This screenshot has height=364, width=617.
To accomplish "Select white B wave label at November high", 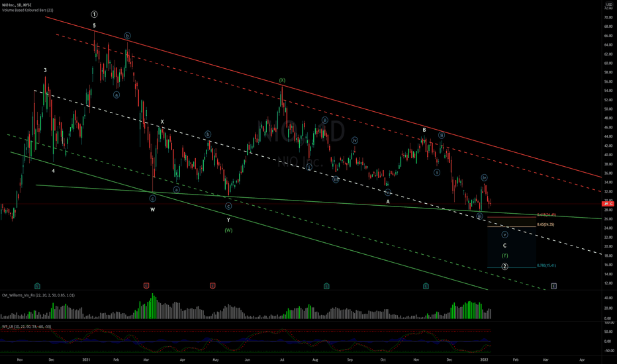I will [424, 130].
